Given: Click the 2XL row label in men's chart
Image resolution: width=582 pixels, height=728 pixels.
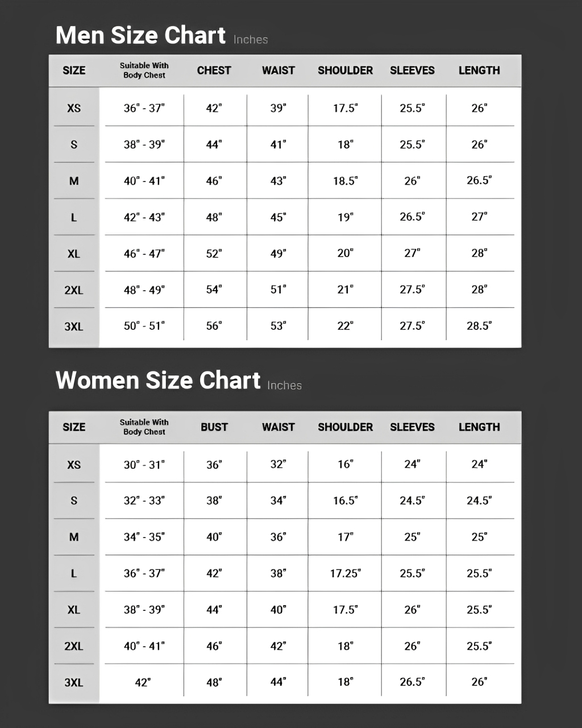Looking at the screenshot, I should (x=74, y=290).
